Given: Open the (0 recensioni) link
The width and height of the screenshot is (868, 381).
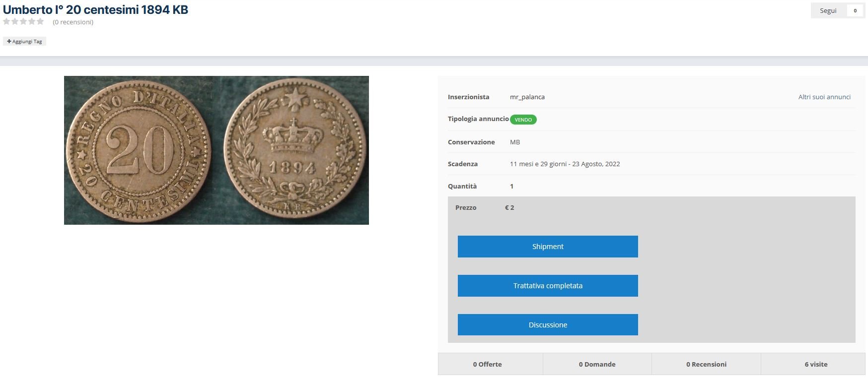Looking at the screenshot, I should click(x=73, y=22).
